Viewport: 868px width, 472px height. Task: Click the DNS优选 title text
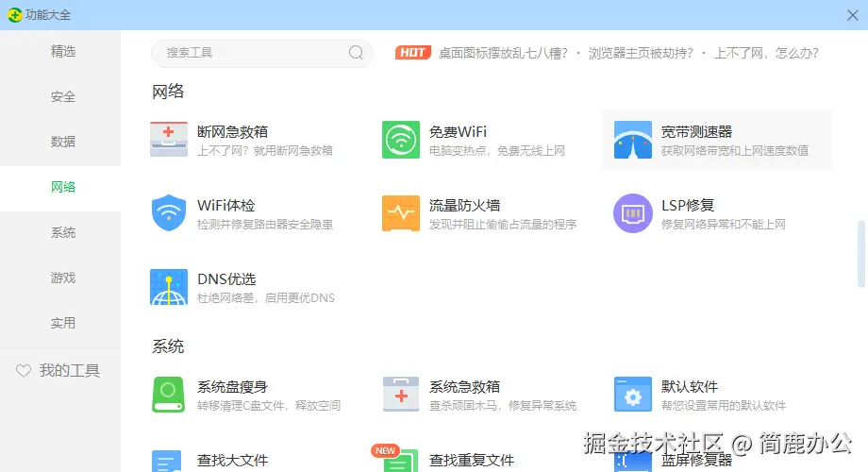point(226,279)
